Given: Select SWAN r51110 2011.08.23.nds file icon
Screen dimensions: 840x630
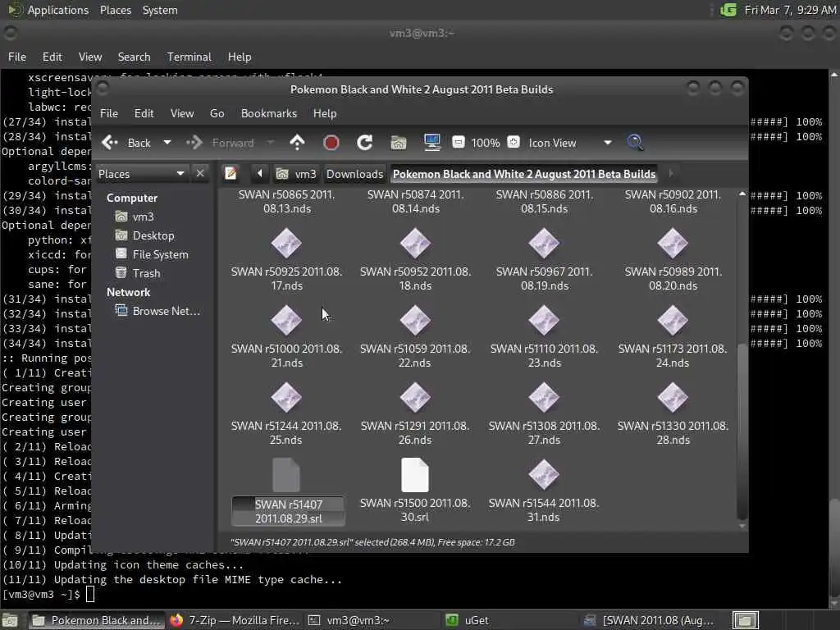Looking at the screenshot, I should [x=544, y=321].
